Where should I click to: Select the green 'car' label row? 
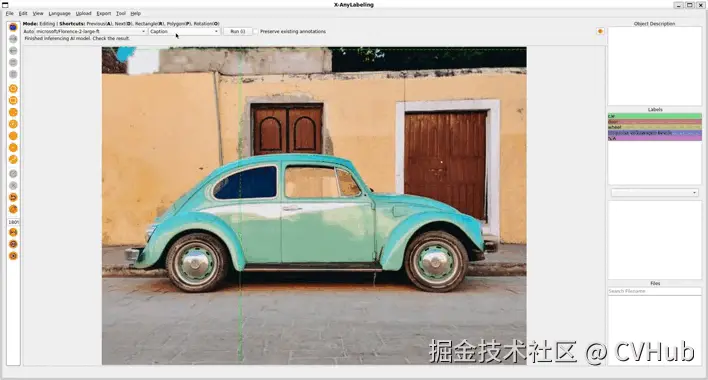pos(655,116)
